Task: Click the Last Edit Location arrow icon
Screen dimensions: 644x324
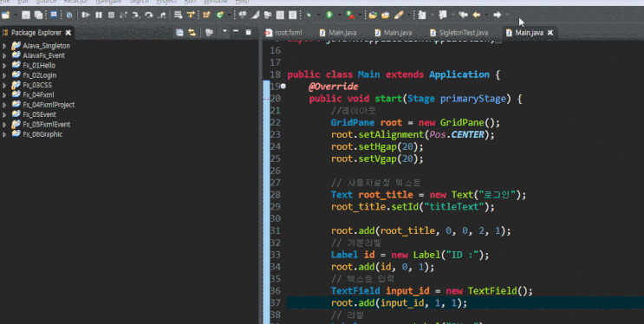Action: [x=464, y=16]
